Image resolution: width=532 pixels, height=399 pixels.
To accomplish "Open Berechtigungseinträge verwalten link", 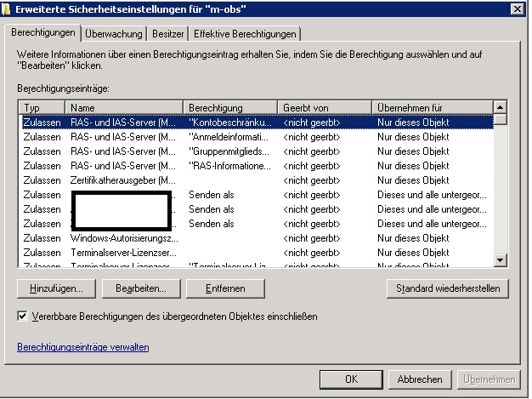I will [x=83, y=347].
